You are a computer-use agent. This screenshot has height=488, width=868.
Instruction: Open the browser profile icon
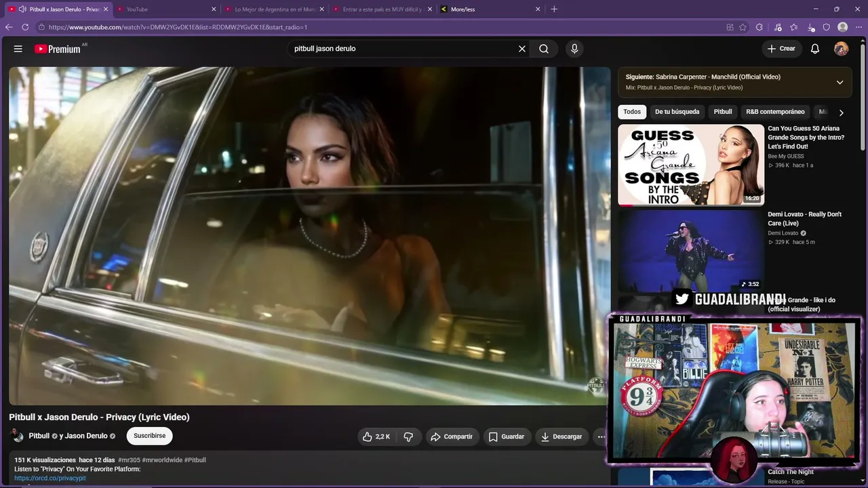pos(842,27)
